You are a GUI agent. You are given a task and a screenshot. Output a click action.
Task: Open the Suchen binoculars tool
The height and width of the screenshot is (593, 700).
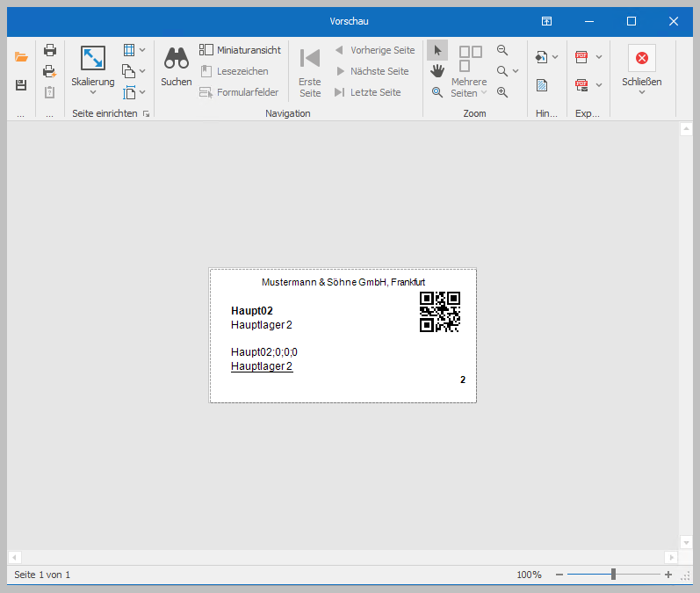pos(177,66)
